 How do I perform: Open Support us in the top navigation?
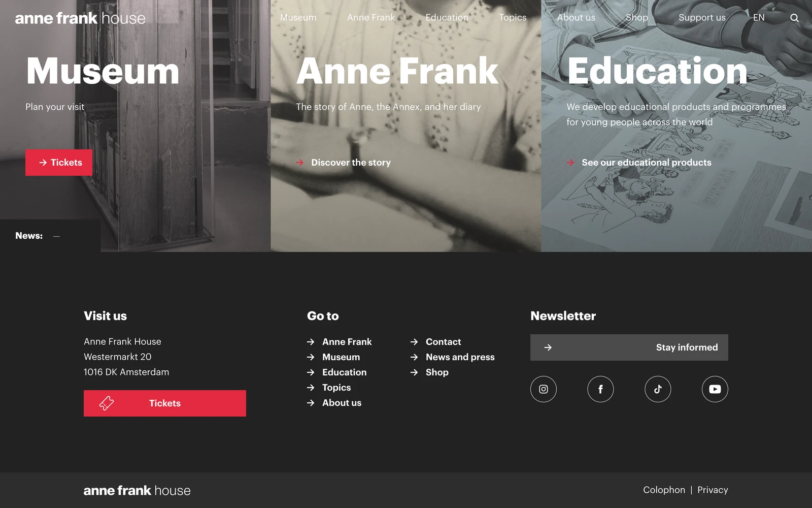pos(702,17)
